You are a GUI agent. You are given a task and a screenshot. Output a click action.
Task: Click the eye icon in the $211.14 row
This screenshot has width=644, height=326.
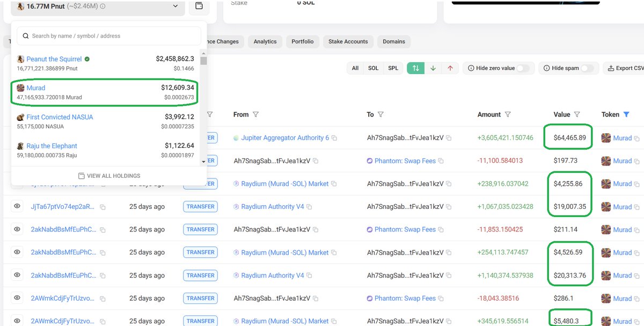(17, 229)
